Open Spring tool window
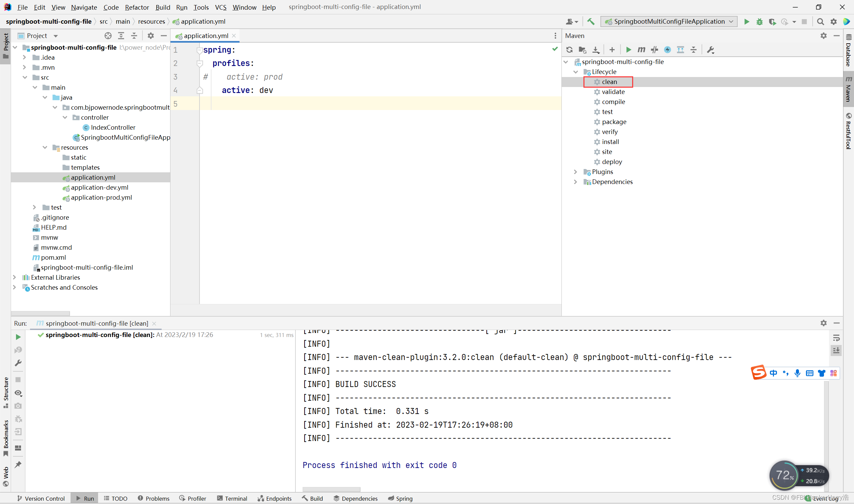This screenshot has height=504, width=854. point(400,498)
